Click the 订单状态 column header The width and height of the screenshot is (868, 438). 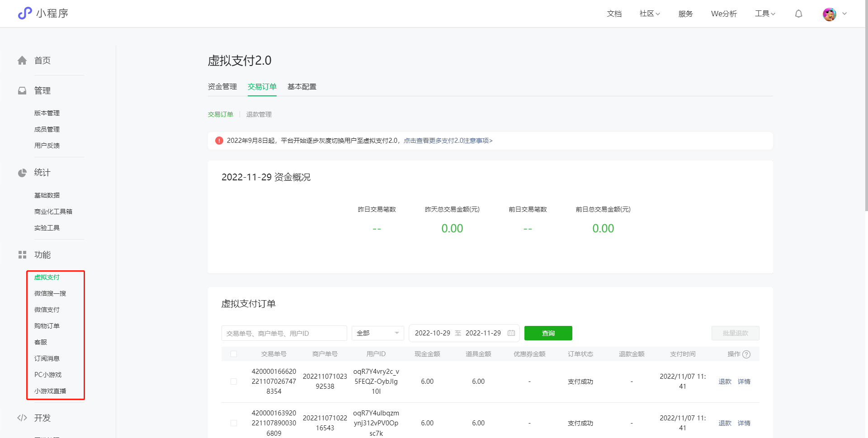(x=580, y=354)
